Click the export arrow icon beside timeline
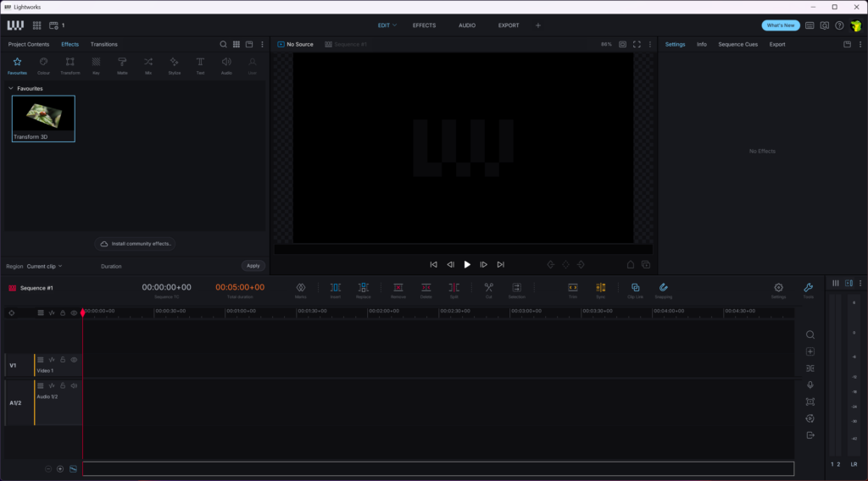Image resolution: width=868 pixels, height=481 pixels. (x=810, y=435)
